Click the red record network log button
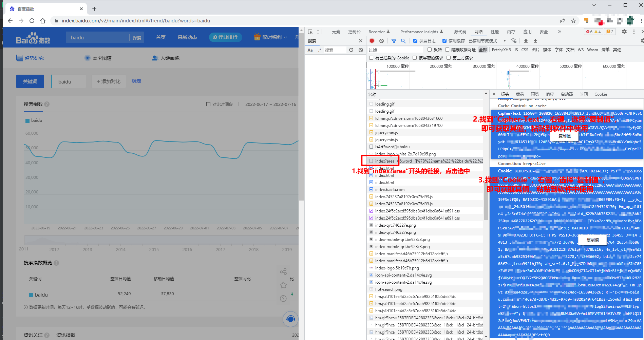Viewport: 644px width, 340px height. pyautogui.click(x=372, y=41)
